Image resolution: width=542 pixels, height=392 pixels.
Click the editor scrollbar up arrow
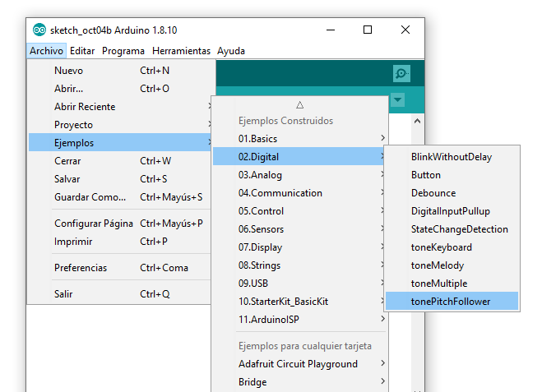(x=417, y=121)
